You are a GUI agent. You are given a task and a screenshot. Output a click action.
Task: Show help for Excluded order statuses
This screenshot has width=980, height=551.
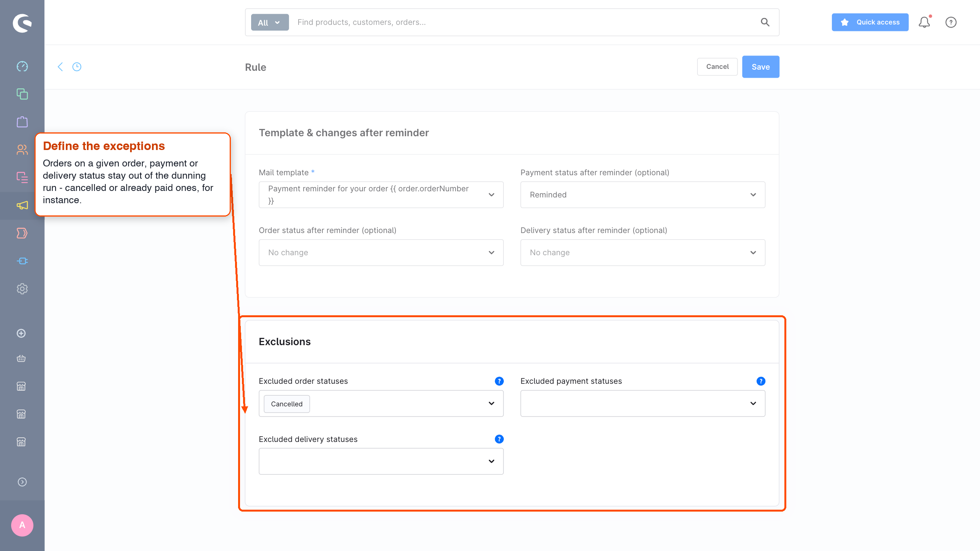(x=499, y=381)
